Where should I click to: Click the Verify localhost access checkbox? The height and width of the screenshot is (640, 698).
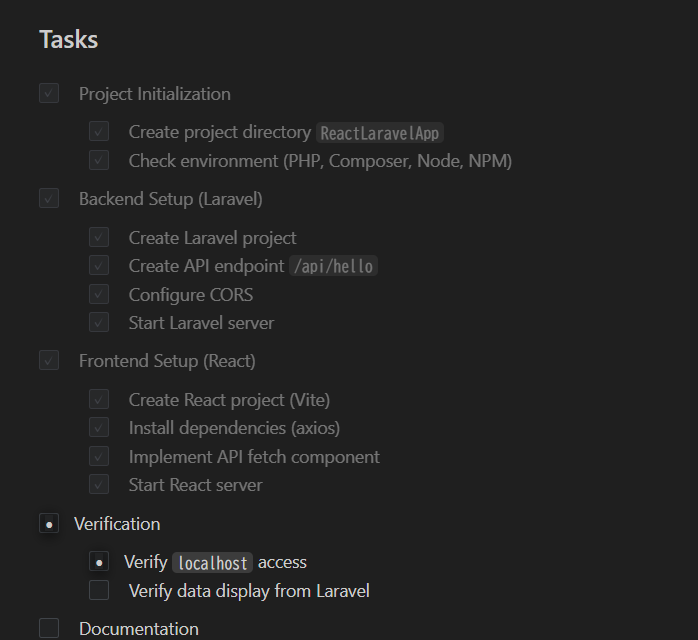(x=99, y=562)
